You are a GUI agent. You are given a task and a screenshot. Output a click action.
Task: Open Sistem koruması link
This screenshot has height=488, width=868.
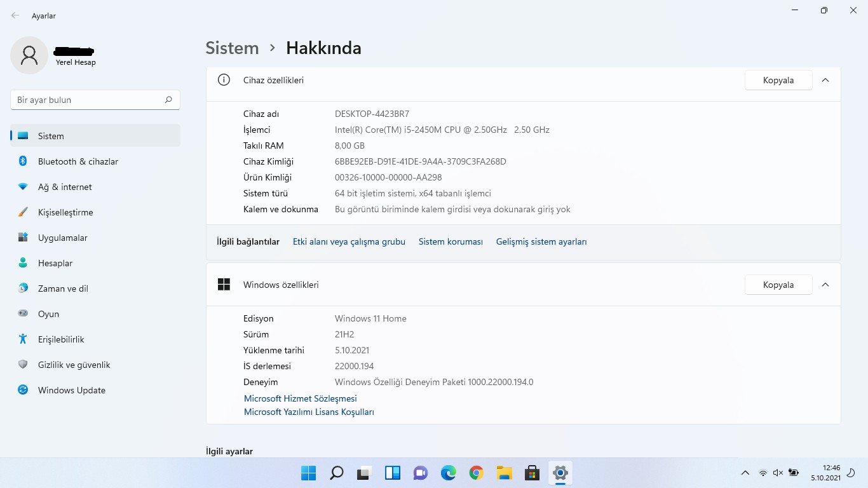(x=451, y=241)
